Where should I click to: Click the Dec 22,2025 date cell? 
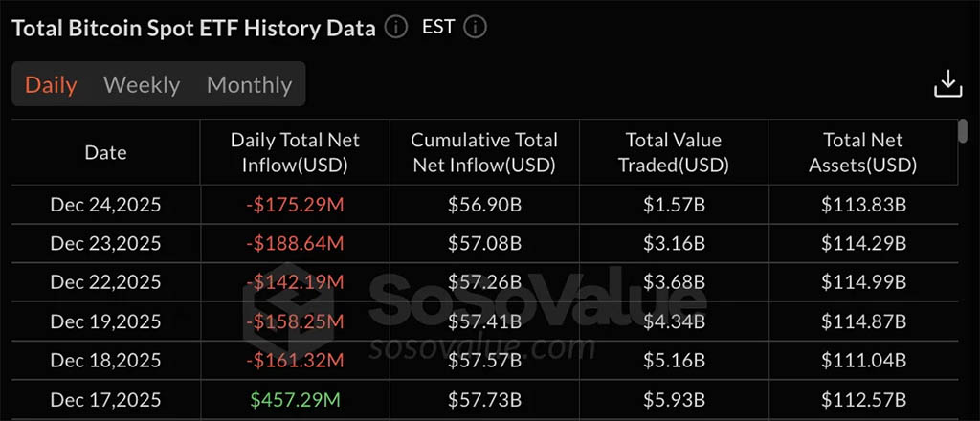pyautogui.click(x=105, y=282)
